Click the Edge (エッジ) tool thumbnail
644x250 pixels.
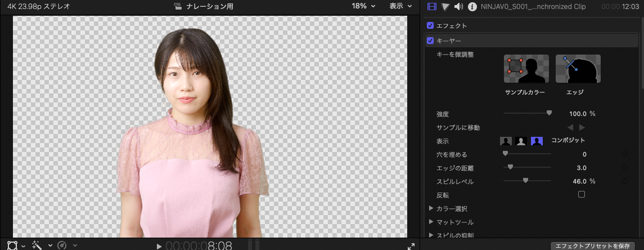(x=578, y=69)
